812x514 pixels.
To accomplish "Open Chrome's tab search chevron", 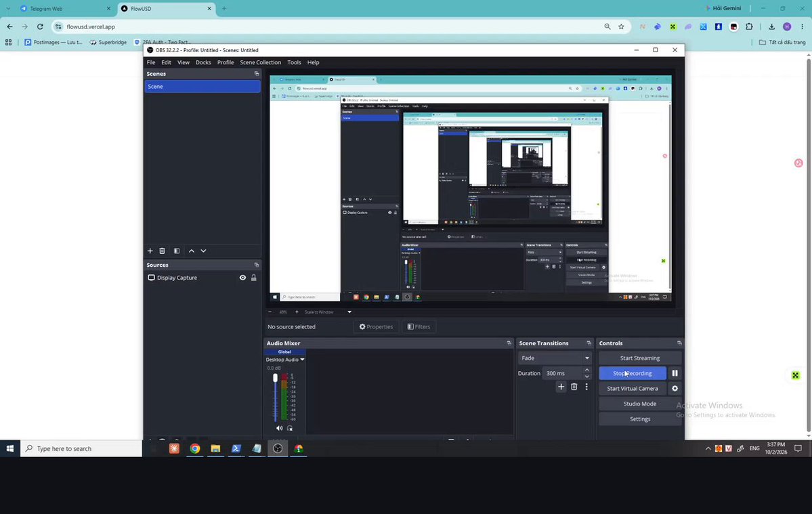I will tap(7, 8).
